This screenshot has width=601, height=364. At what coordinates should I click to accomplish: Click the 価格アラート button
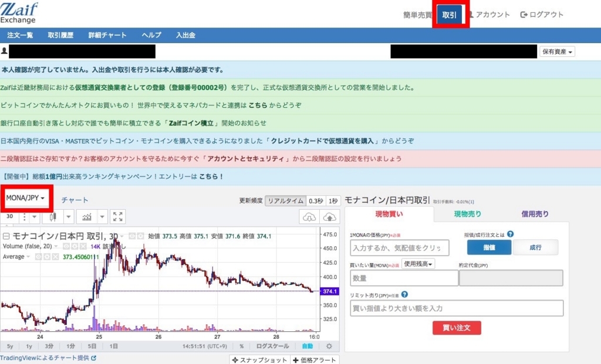point(315,360)
